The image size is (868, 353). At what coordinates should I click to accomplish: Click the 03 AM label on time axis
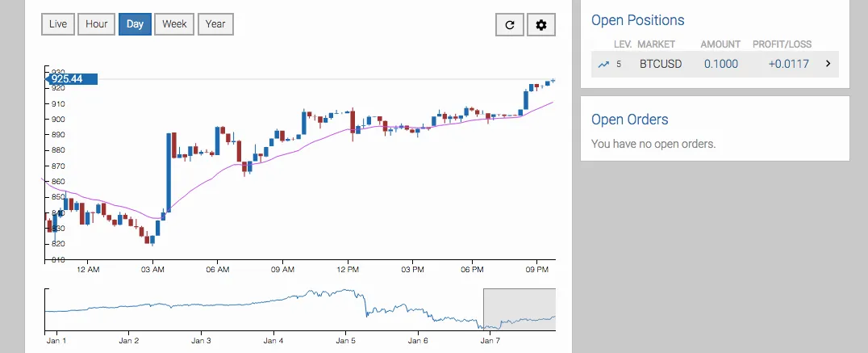pos(152,270)
